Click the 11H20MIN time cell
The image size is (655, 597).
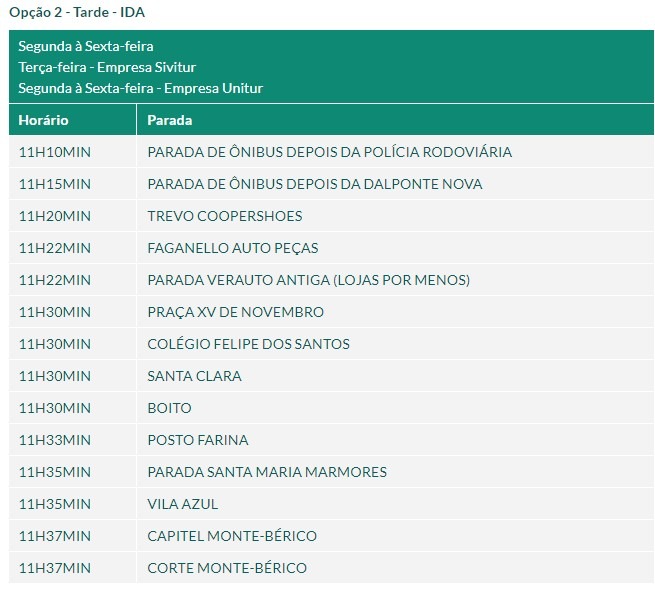click(x=54, y=216)
